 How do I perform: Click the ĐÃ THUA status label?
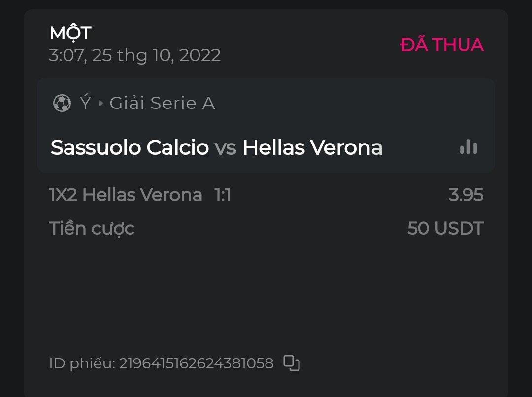pos(442,45)
